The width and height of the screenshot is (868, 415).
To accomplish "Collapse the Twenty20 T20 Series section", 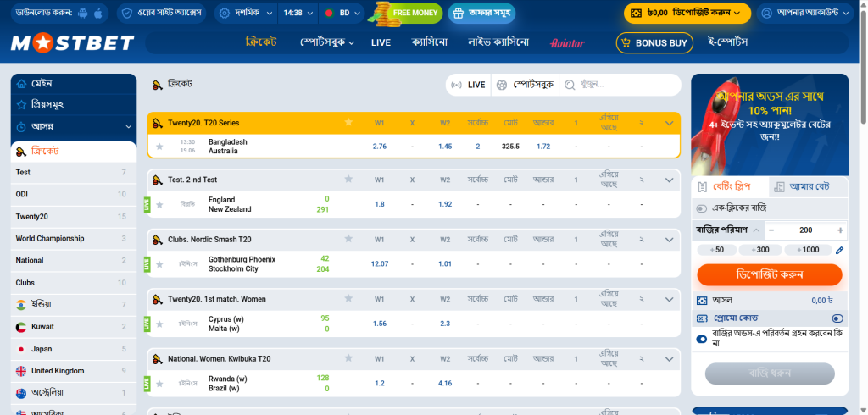I will [669, 122].
